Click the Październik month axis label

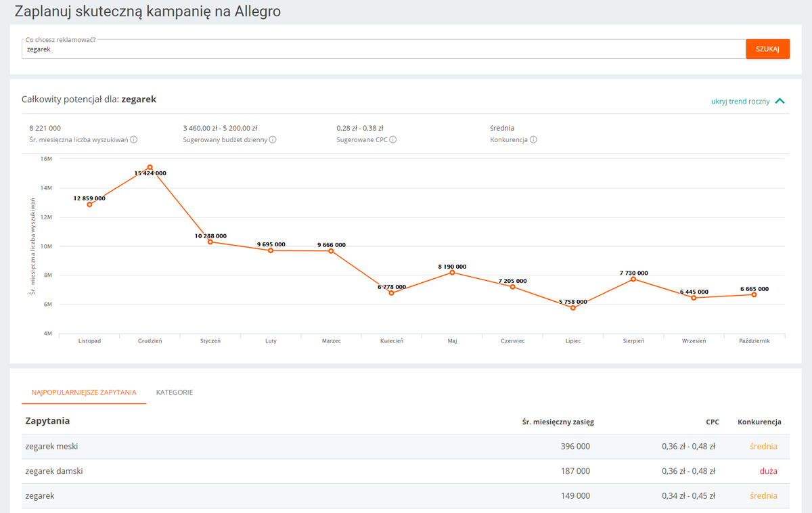click(754, 341)
